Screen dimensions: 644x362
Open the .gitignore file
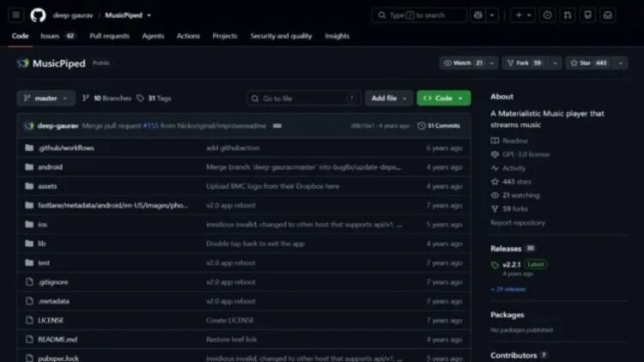(53, 282)
